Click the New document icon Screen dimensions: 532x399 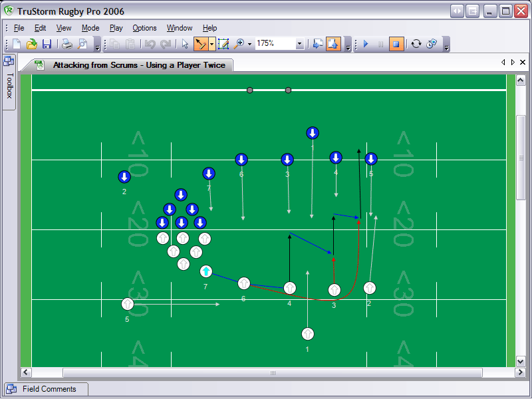[x=17, y=44]
